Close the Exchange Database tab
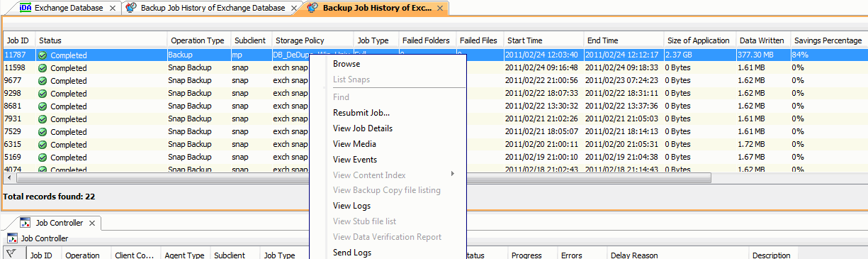Viewport: 868px width, 259px height. coord(113,9)
